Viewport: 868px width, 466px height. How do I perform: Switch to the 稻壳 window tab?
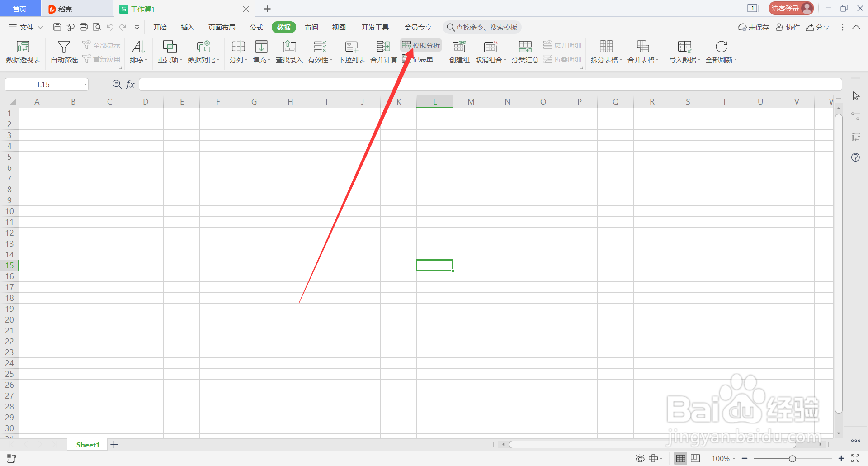77,9
